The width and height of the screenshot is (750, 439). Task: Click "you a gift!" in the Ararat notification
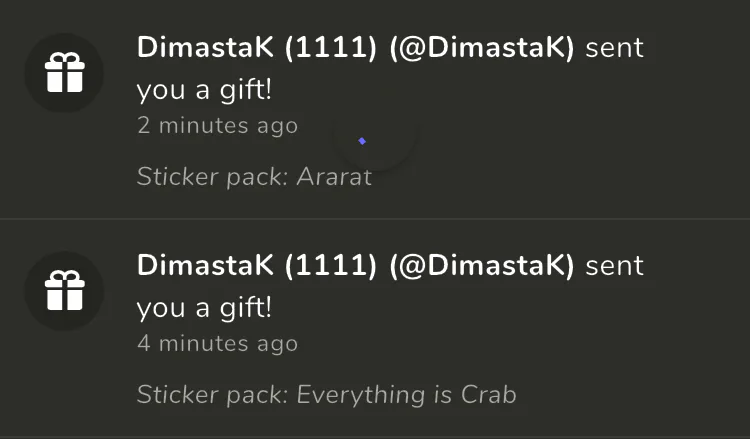tap(204, 90)
